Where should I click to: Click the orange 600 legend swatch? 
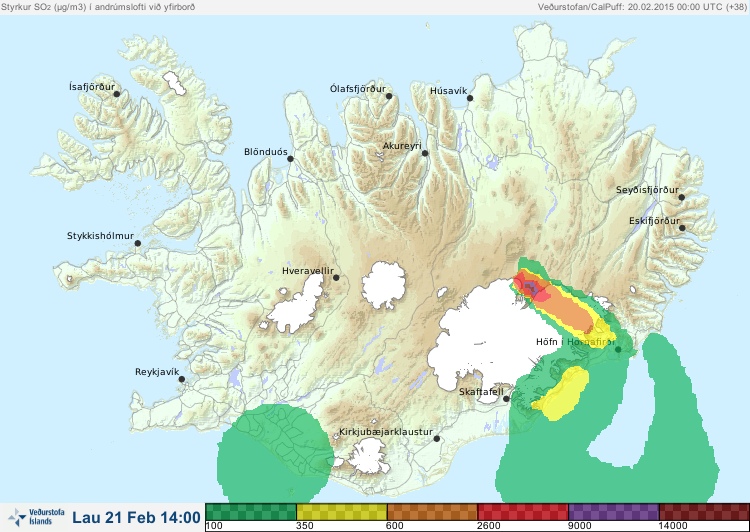[x=432, y=512]
